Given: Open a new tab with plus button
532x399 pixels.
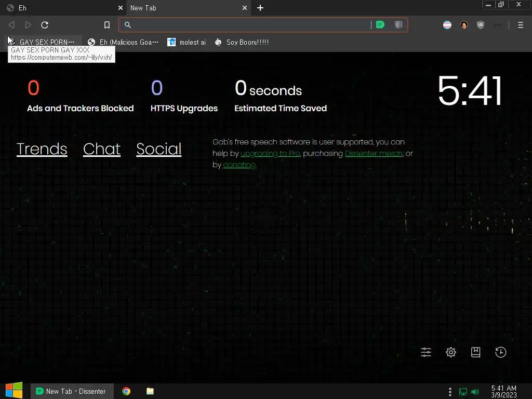Looking at the screenshot, I should point(260,8).
